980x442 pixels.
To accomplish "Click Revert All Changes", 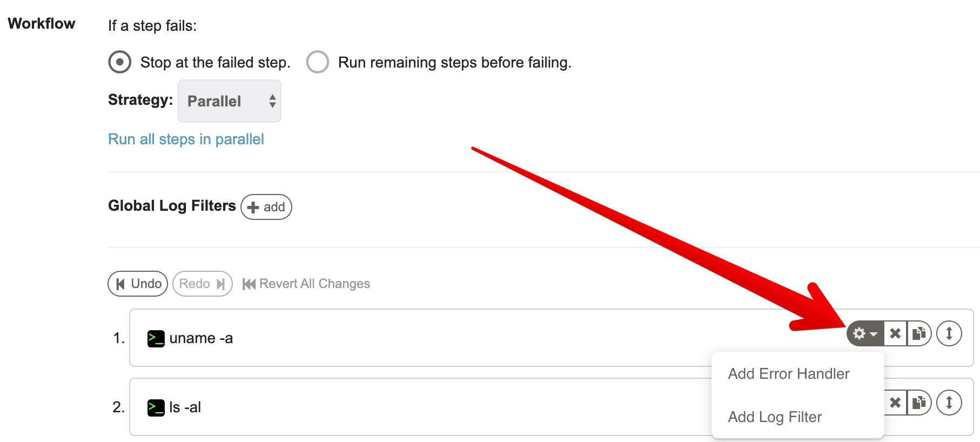I will coord(306,284).
